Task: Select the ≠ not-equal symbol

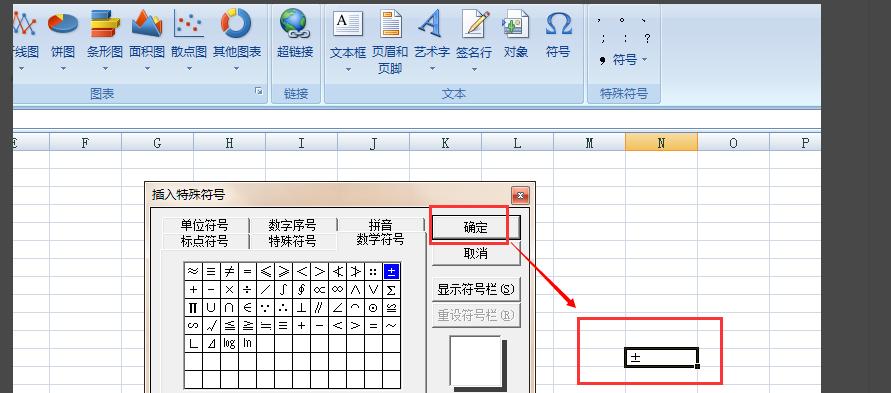Action: point(230,271)
